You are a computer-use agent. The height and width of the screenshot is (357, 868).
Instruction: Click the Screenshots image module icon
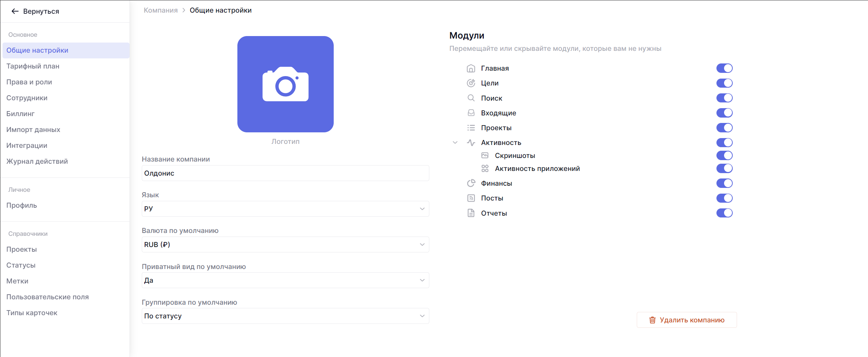click(x=485, y=155)
